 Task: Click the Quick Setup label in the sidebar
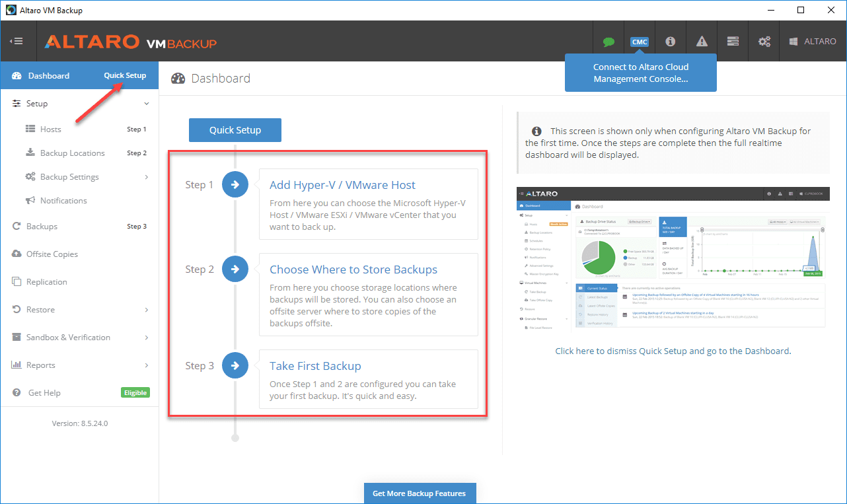point(125,75)
